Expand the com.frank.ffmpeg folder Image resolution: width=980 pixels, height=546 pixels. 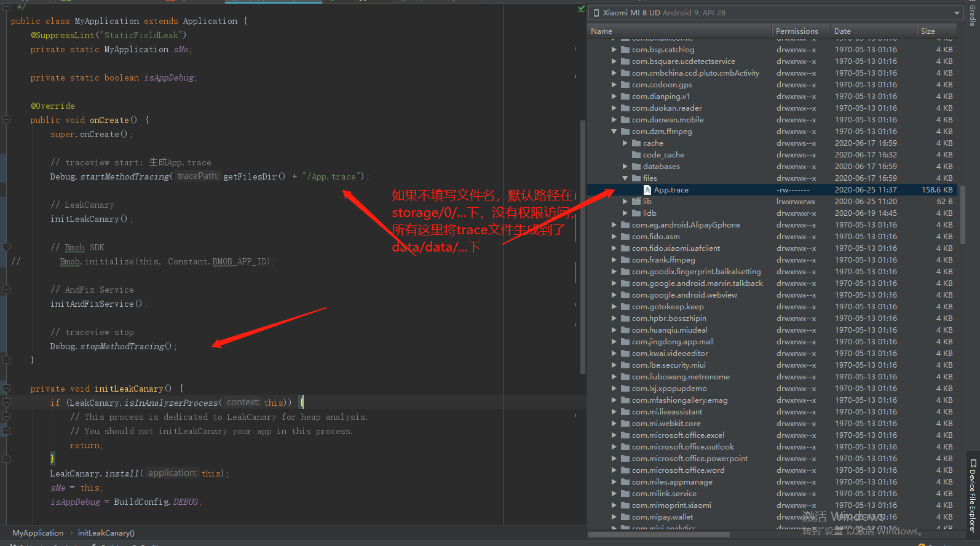614,260
